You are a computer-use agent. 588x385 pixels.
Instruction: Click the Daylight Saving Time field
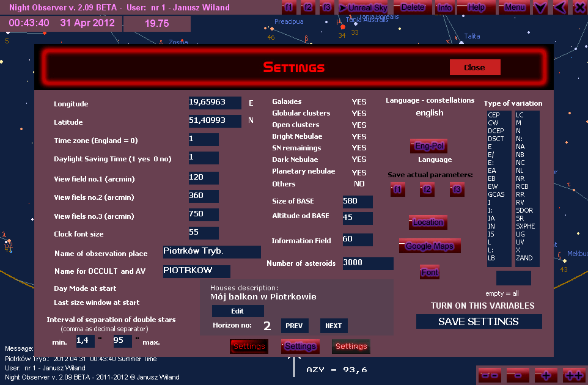[204, 158]
